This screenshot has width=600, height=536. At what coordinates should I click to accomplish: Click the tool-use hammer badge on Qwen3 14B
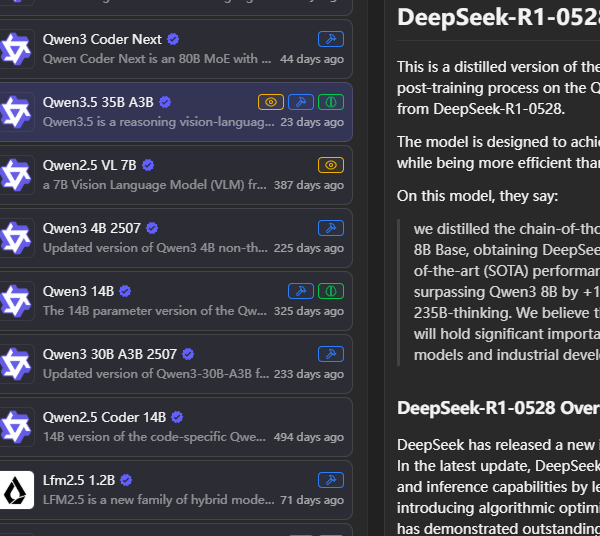(x=300, y=291)
